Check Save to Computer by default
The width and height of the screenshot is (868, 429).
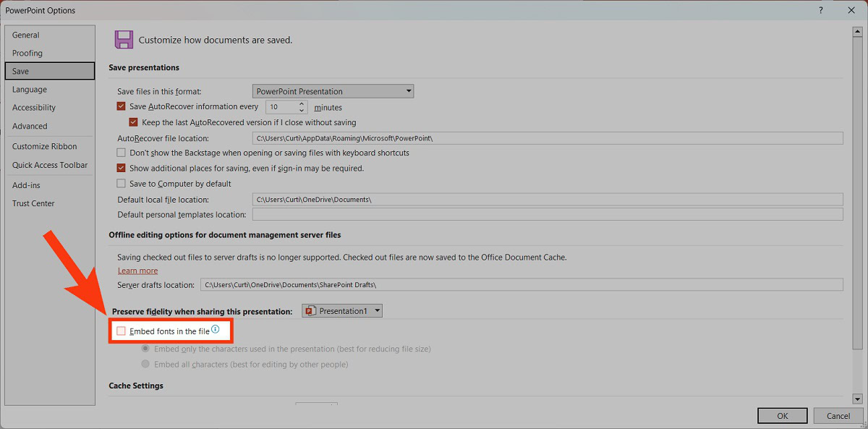coord(122,184)
